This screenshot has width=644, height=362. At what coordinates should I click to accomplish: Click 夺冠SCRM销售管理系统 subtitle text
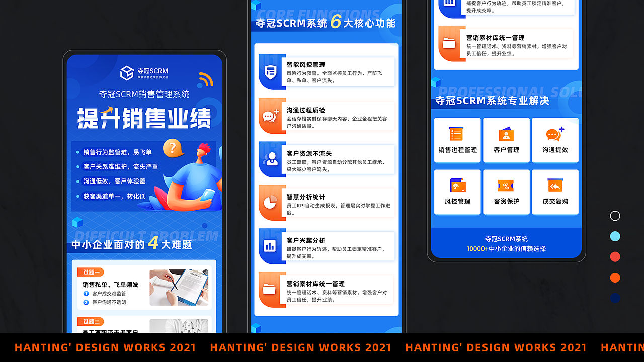click(144, 94)
